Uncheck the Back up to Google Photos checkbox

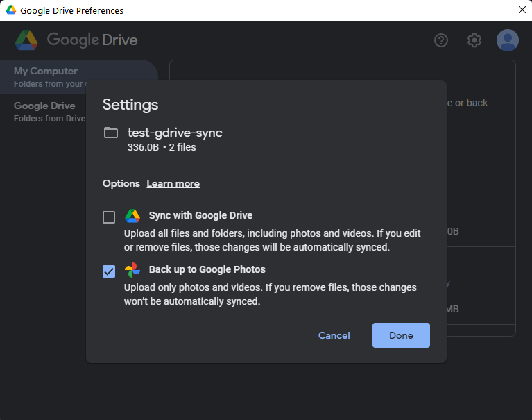[x=109, y=271]
